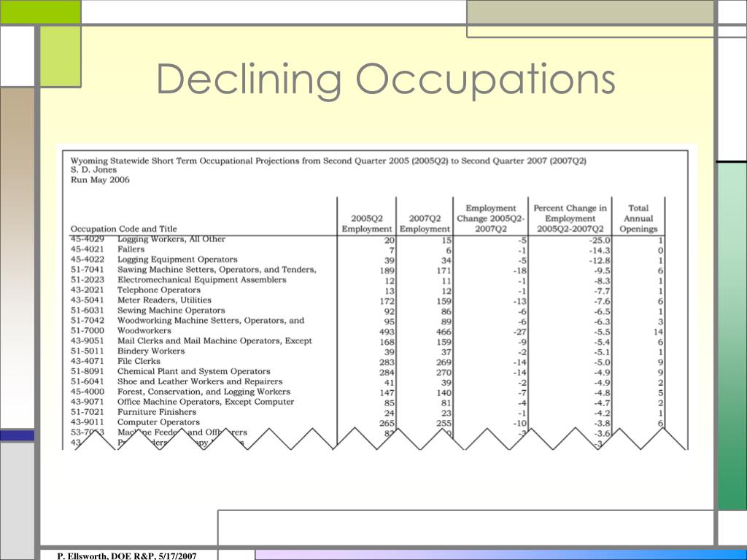The image size is (747, 560).
Task: Select the Wyoming Statewide Short Term projections heading
Action: click(x=328, y=161)
